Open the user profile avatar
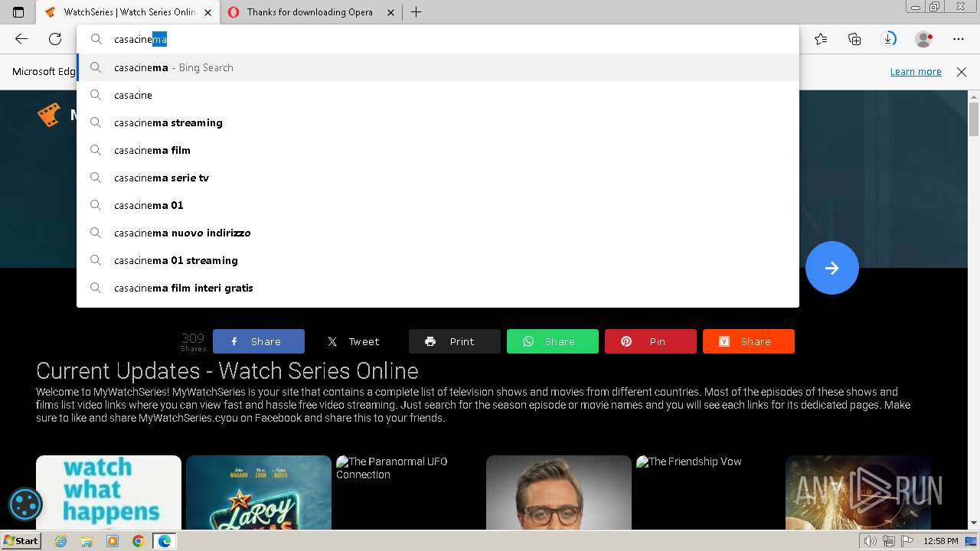 (924, 39)
